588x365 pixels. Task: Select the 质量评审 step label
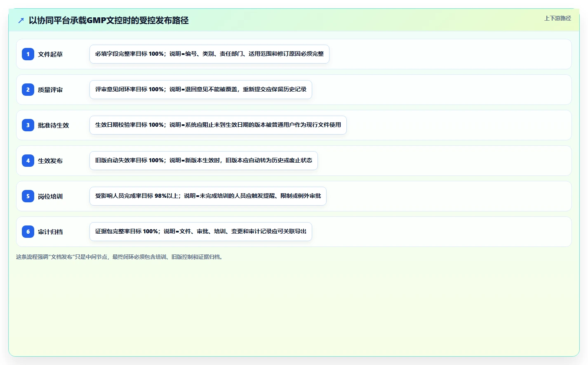[50, 90]
